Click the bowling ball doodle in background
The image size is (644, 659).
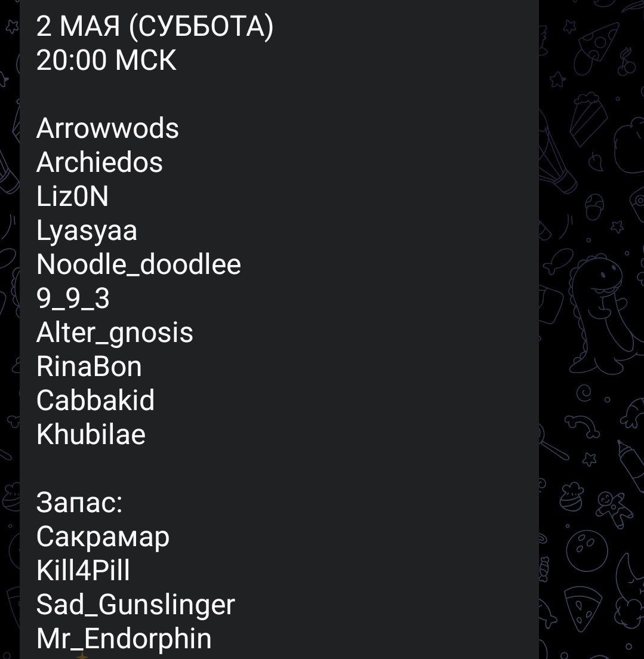(x=587, y=550)
